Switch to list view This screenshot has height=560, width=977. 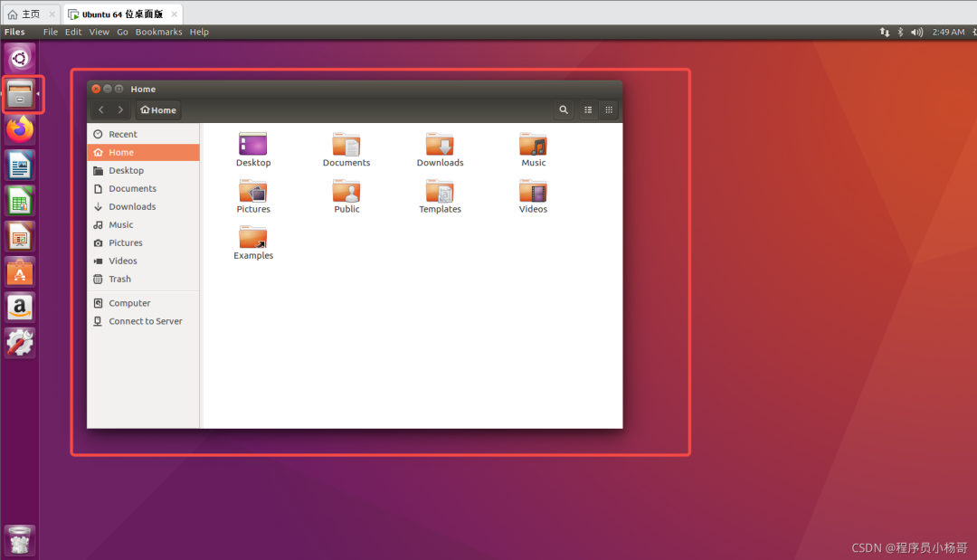click(x=588, y=109)
